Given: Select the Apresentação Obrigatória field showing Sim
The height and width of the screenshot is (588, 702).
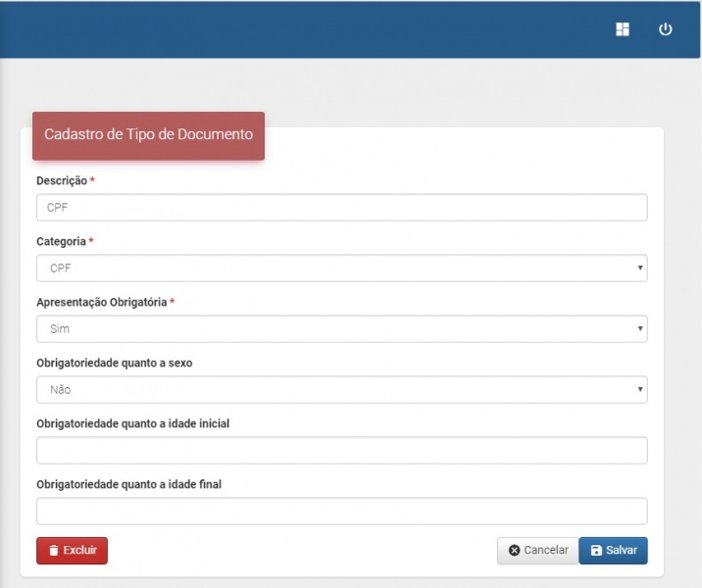Looking at the screenshot, I should tap(333, 328).
